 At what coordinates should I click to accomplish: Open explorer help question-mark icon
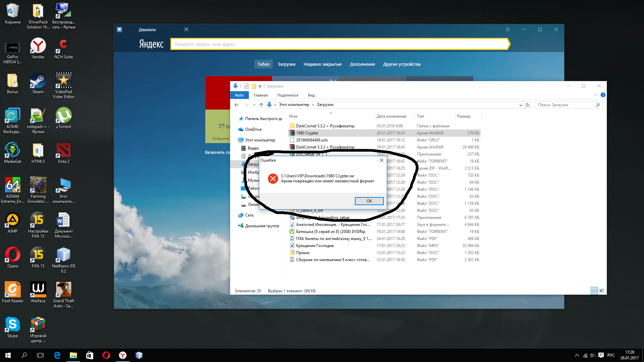pyautogui.click(x=603, y=95)
